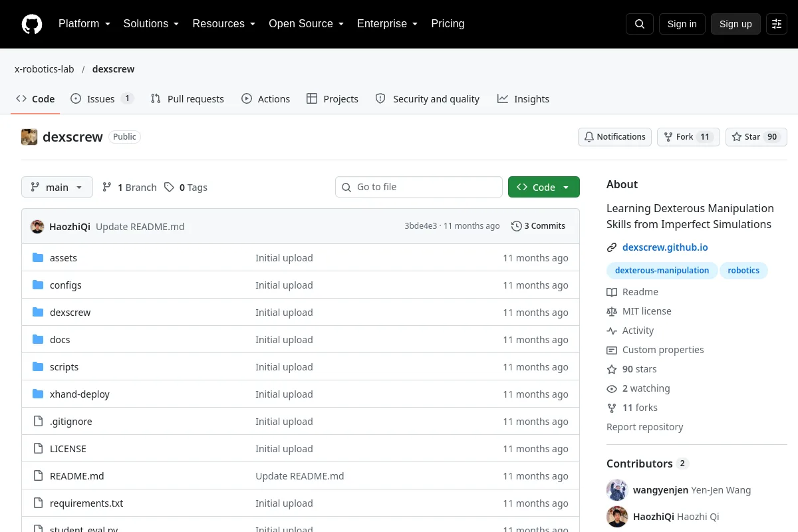Click the Sign up button
798x532 pixels.
(x=735, y=24)
